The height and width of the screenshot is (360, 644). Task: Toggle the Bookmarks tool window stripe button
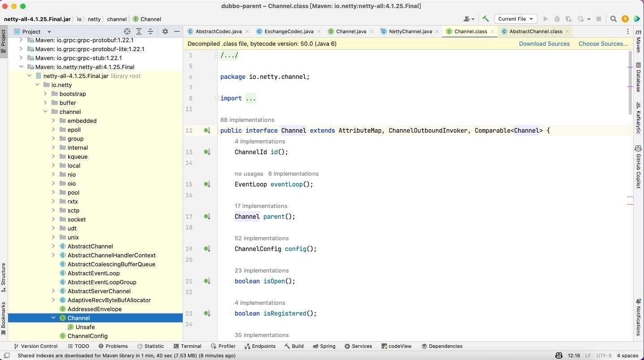[x=4, y=319]
